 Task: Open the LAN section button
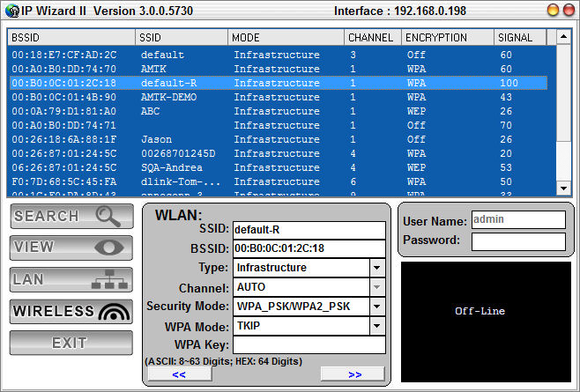point(71,279)
